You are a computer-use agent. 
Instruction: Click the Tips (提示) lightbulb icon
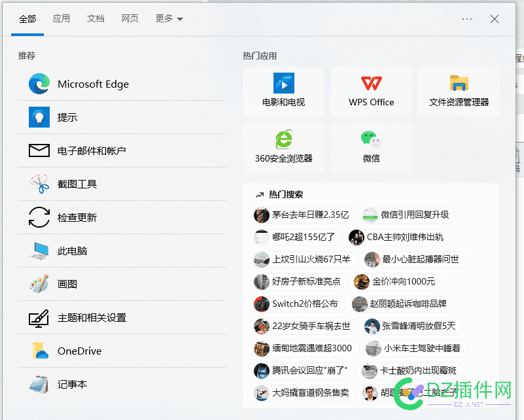(x=39, y=117)
